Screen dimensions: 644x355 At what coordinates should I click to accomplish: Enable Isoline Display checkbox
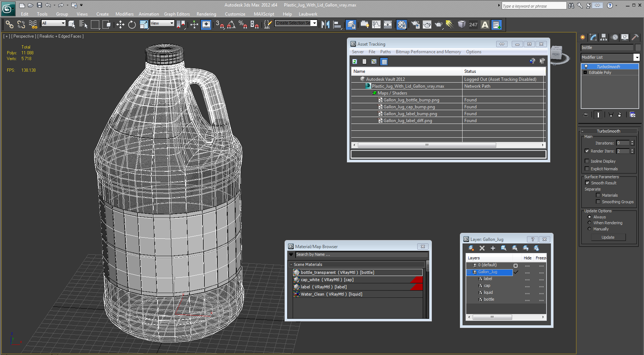click(x=587, y=161)
